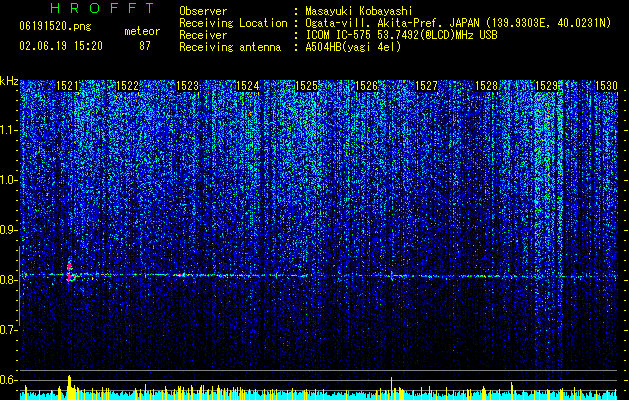This screenshot has height=400, width=629.
Task: Click the meteor label
Action: 142,31
